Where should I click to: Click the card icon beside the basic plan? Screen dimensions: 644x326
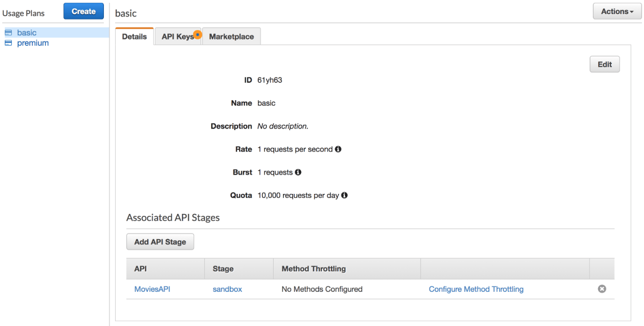[x=8, y=33]
